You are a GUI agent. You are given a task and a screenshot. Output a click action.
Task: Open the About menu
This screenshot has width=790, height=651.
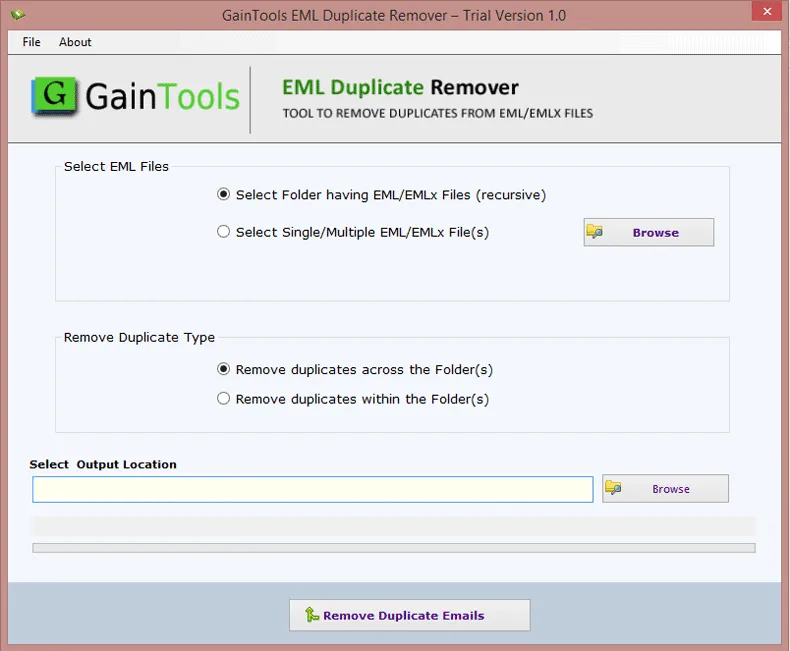[75, 42]
